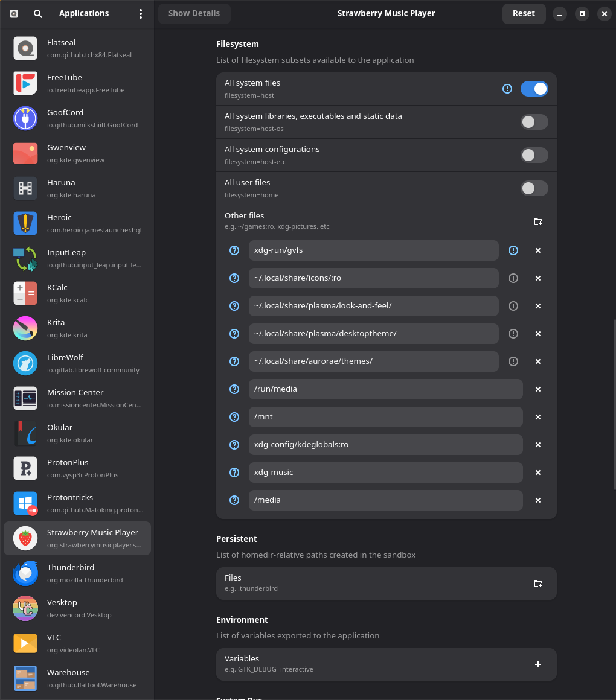
Task: Click the warning icon on ~/.local/share/icons/:ro path
Action: [x=513, y=278]
